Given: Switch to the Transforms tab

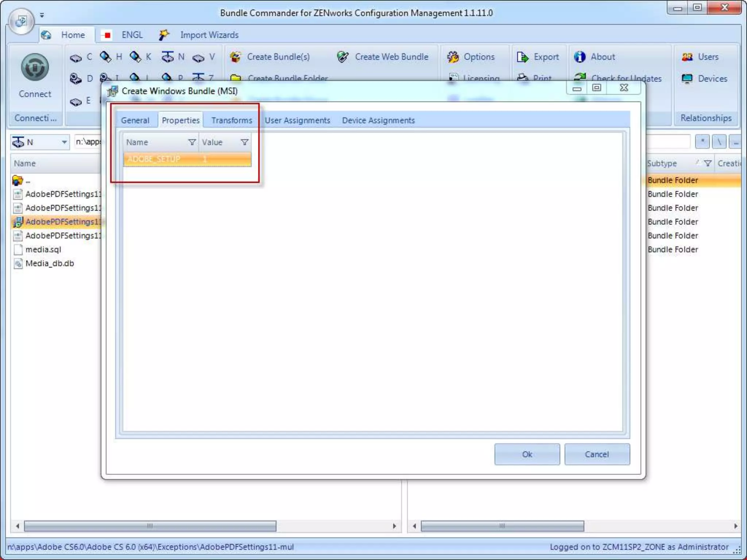Looking at the screenshot, I should 232,120.
